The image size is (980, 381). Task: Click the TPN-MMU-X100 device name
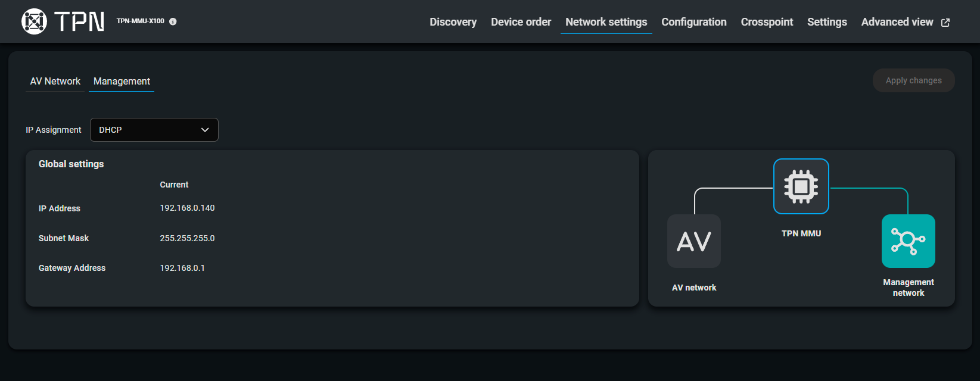(141, 21)
